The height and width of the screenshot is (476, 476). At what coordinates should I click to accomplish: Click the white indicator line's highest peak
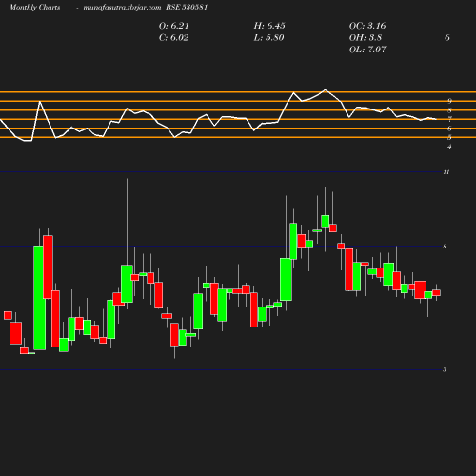pos(325,89)
